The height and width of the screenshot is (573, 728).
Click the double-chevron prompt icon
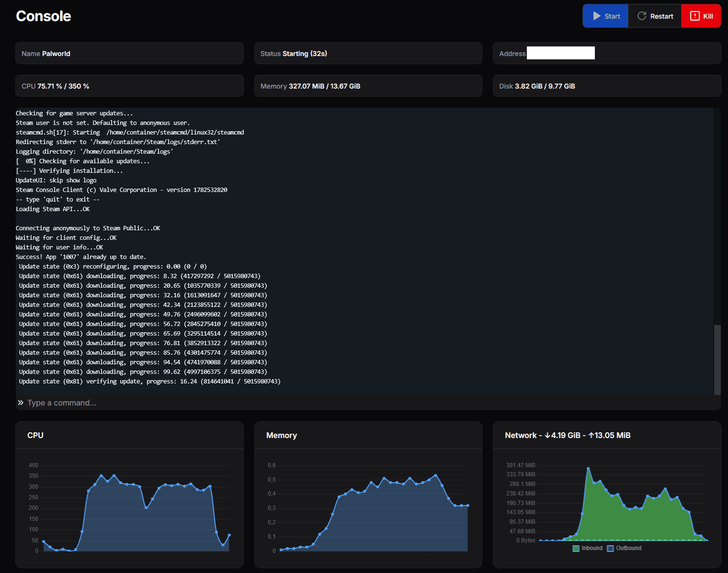[x=21, y=403]
